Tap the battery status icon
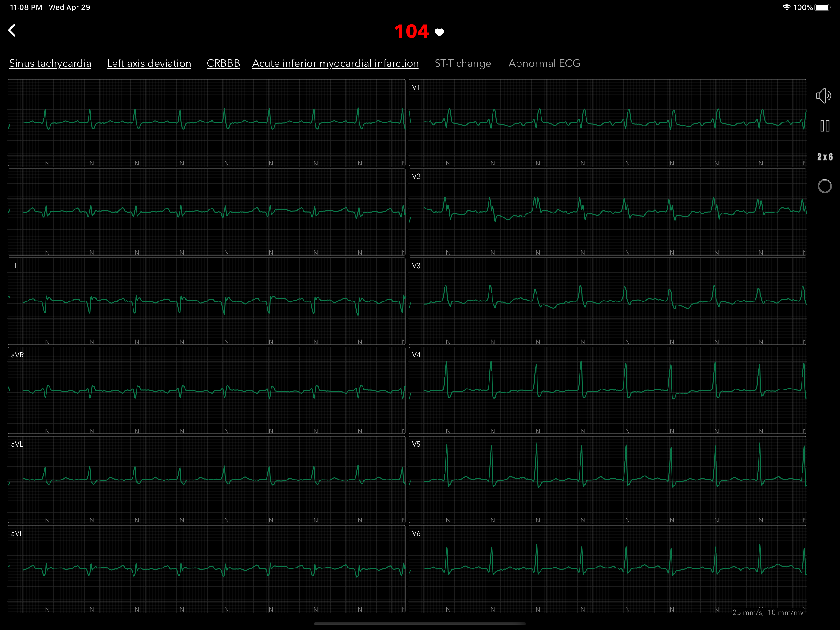 point(822,7)
